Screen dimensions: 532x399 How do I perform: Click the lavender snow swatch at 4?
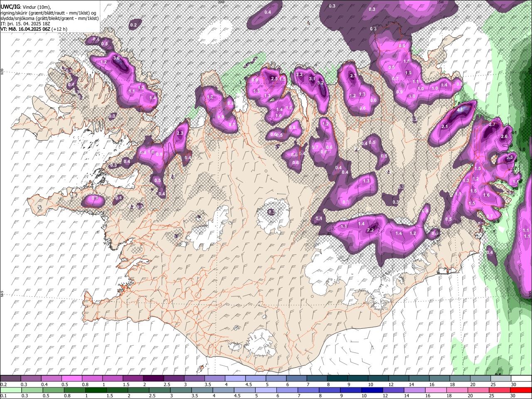tap(235, 379)
